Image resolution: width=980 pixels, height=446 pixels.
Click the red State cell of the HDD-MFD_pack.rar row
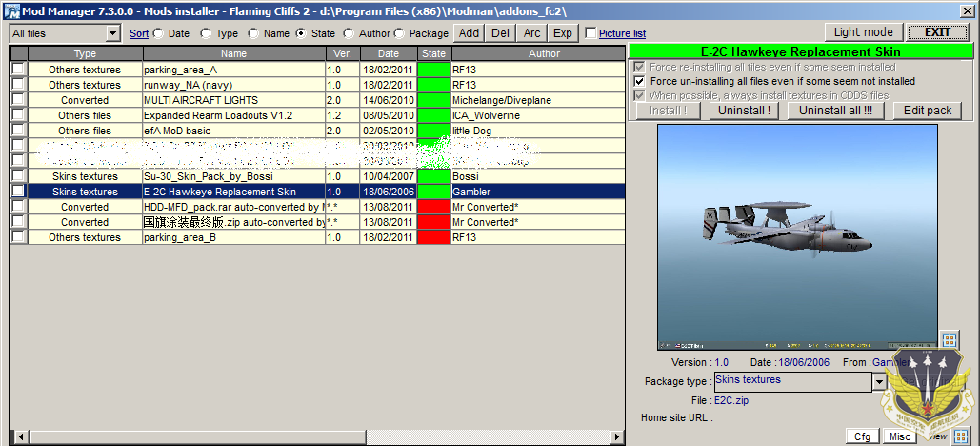point(433,207)
